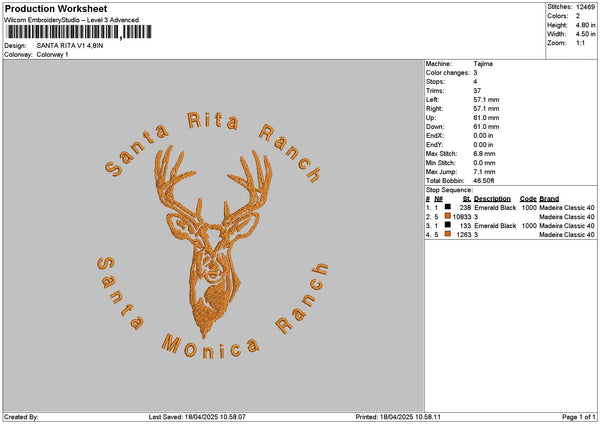The height and width of the screenshot is (424, 600).
Task: Click the "Page 1 of 1" footer indicator
Action: coord(579,417)
